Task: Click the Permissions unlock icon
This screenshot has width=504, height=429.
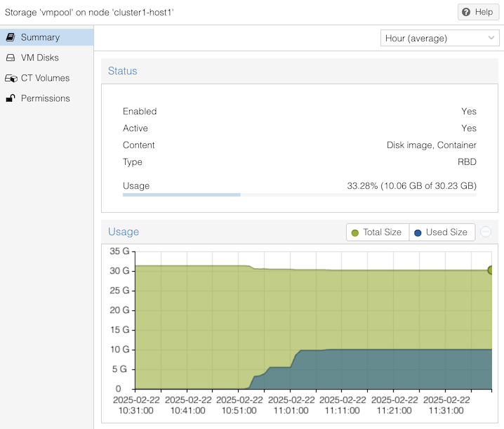Action: pos(11,98)
